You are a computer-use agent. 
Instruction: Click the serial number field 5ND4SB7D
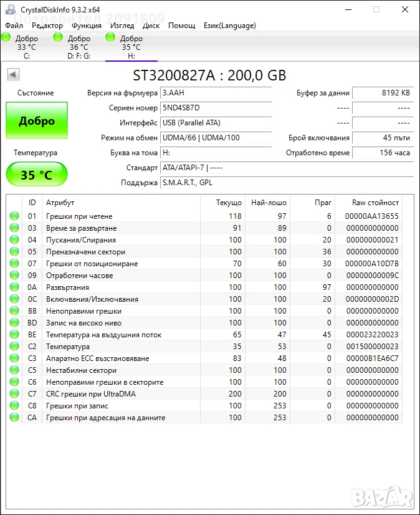click(x=216, y=108)
